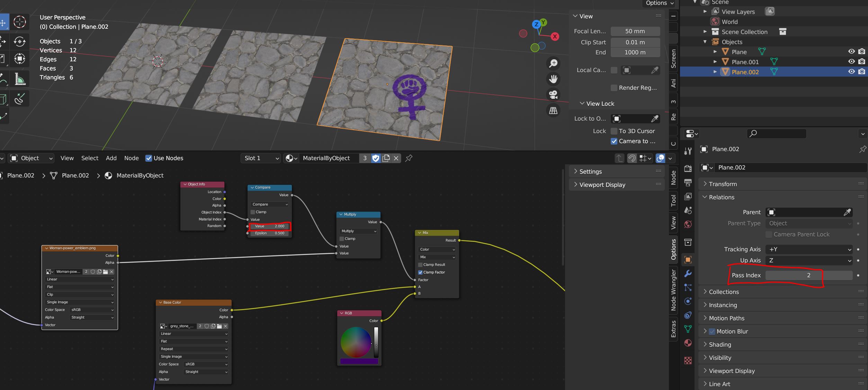This screenshot has height=390, width=868.
Task: Disable Camera to View checkbox
Action: [614, 141]
